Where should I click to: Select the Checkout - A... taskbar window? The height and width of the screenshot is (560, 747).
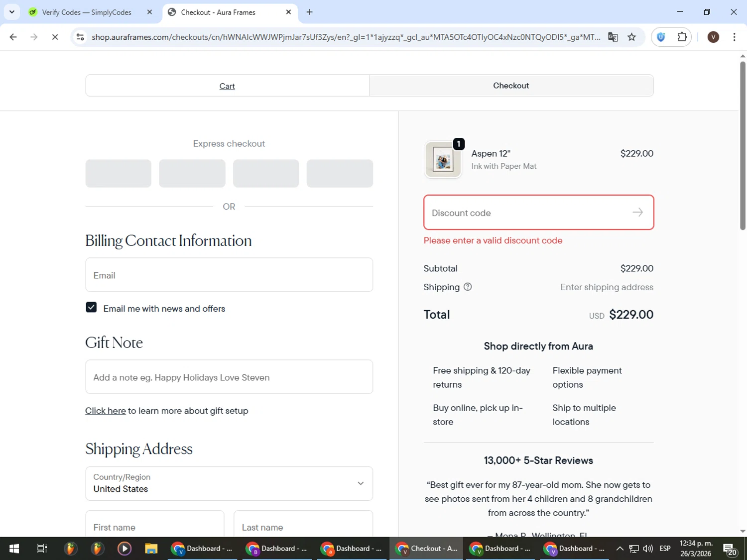coord(426,549)
